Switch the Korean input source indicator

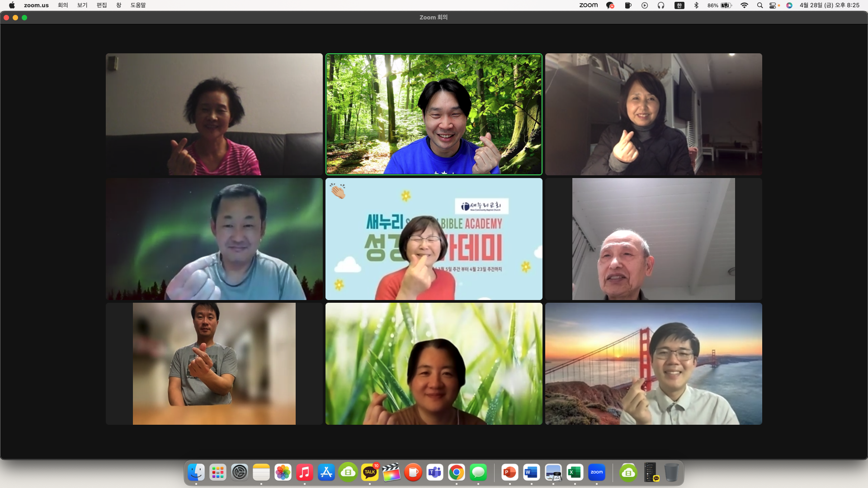point(679,5)
